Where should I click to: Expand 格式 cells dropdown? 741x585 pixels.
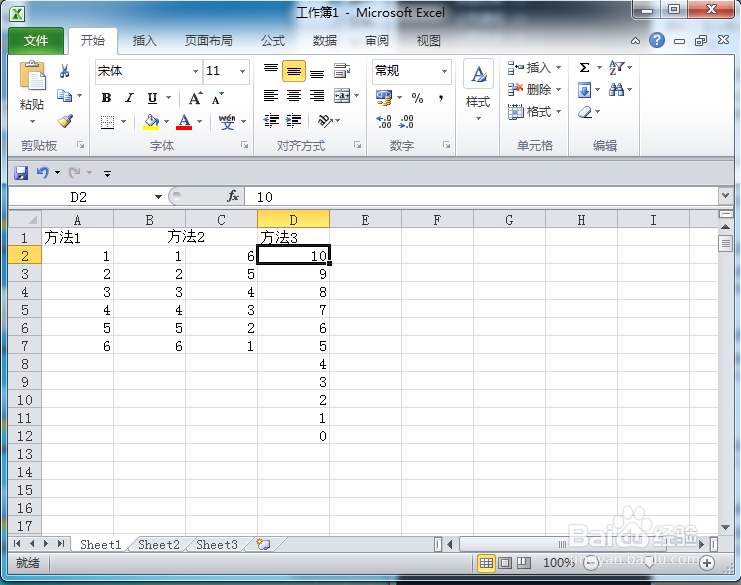(x=559, y=112)
